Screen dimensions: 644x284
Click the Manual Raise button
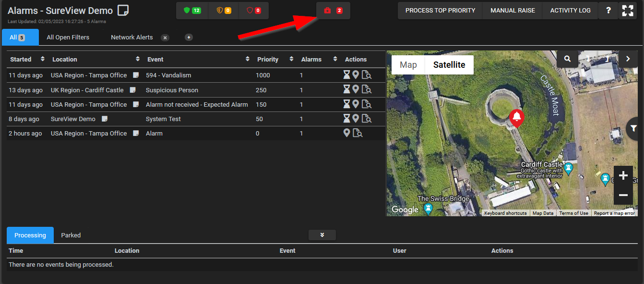pos(513,11)
